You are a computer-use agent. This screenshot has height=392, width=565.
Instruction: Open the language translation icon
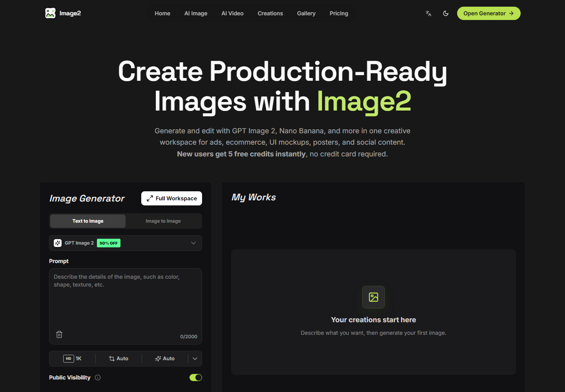[x=428, y=13]
